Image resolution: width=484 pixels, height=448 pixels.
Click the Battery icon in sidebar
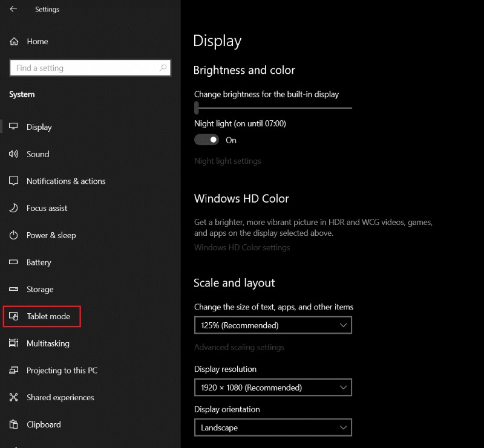pos(13,262)
